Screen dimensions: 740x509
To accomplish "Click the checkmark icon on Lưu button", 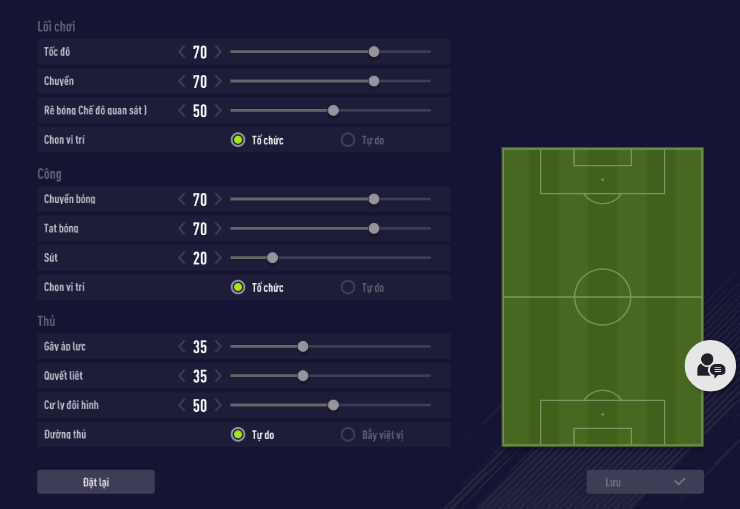I will point(680,482).
